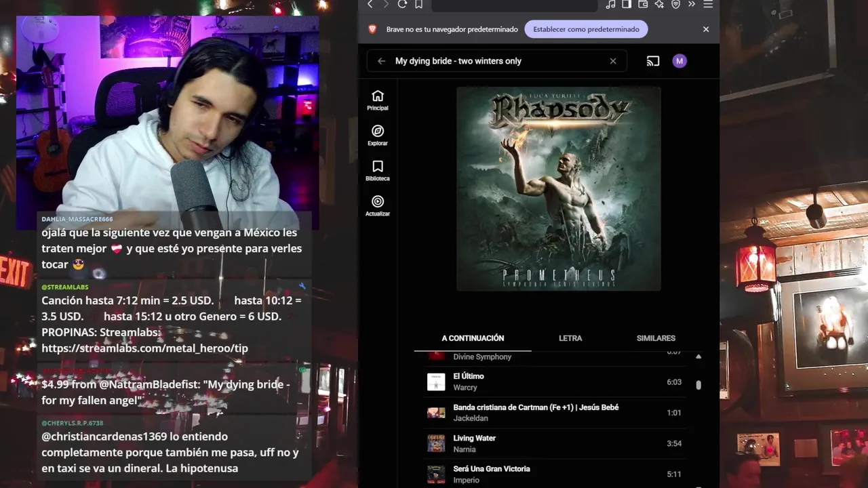This screenshot has width=868, height=488.
Task: Click the @STREAMLABS username in chat
Action: (65, 287)
